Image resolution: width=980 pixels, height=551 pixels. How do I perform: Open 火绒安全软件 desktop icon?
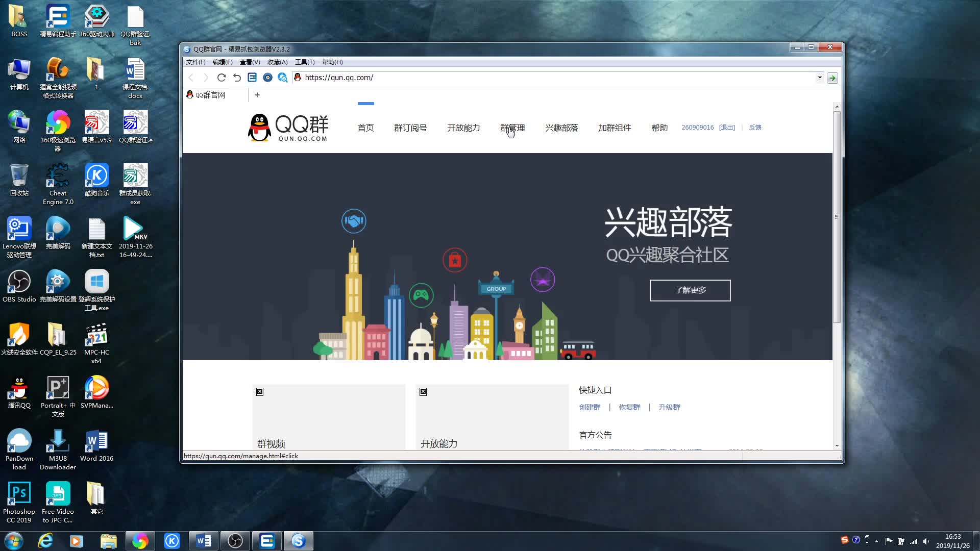19,339
